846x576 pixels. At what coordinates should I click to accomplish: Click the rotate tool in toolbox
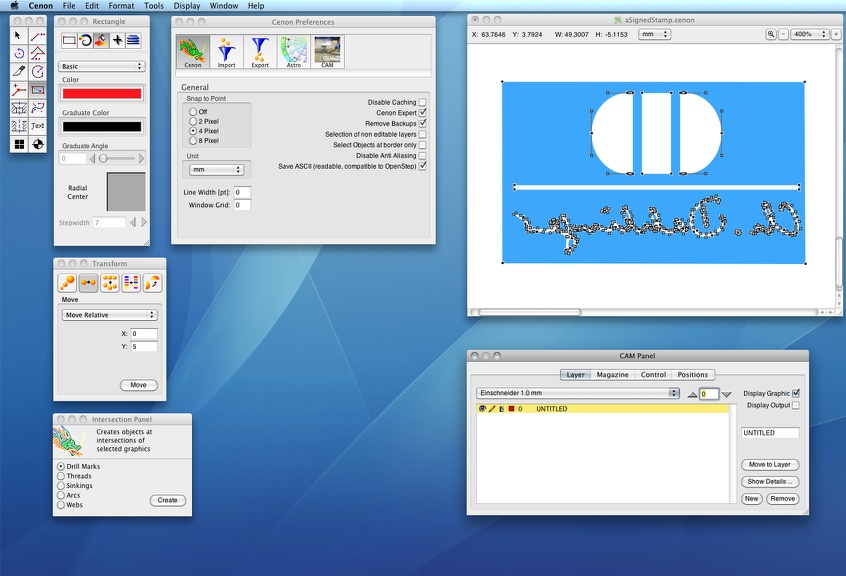click(x=18, y=54)
